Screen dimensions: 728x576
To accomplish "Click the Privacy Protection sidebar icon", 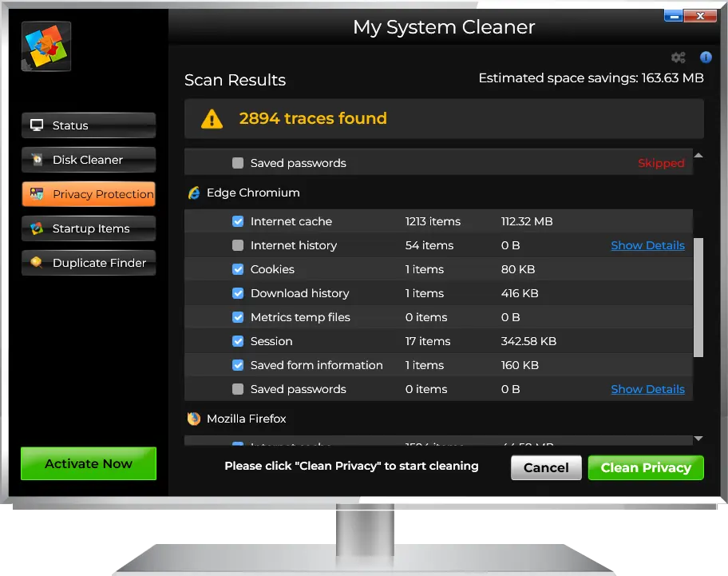I will tap(36, 193).
